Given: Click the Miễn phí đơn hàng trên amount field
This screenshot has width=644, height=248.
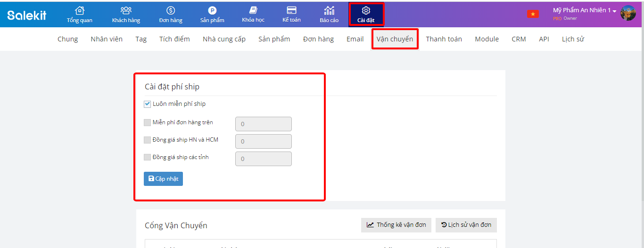Looking at the screenshot, I should pos(263,124).
